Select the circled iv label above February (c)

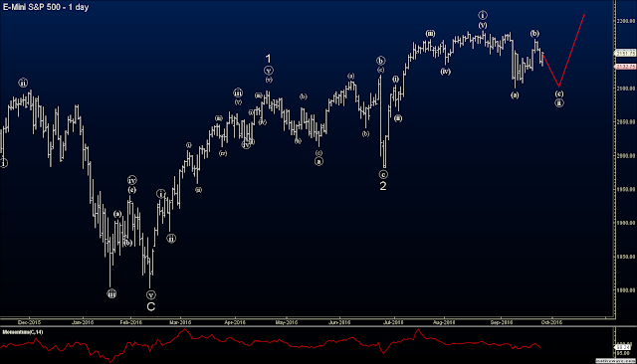pyautogui.click(x=131, y=180)
